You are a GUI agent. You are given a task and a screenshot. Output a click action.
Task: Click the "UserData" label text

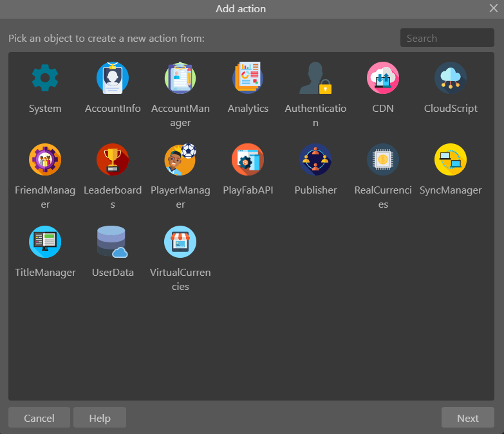click(113, 272)
